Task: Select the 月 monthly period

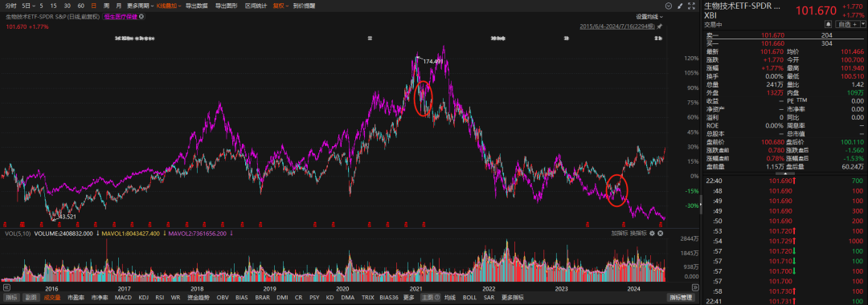Action: pos(118,6)
